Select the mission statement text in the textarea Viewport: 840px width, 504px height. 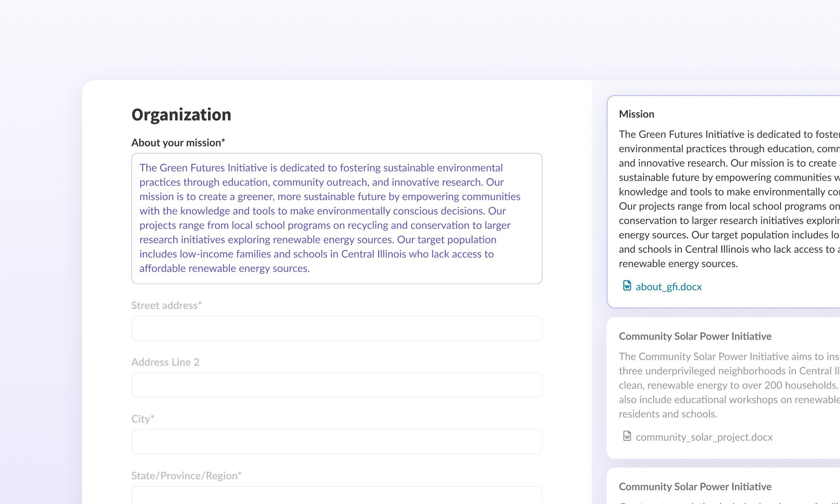click(328, 218)
